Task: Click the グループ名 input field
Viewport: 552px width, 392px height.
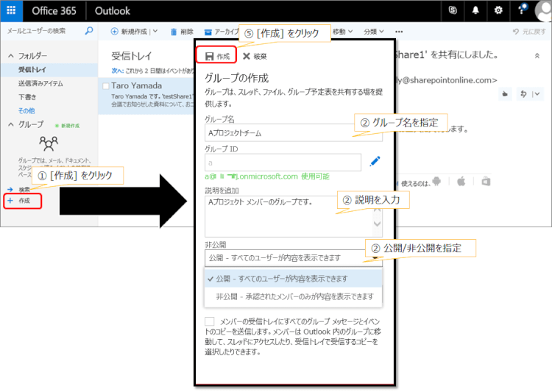Action: 293,132
